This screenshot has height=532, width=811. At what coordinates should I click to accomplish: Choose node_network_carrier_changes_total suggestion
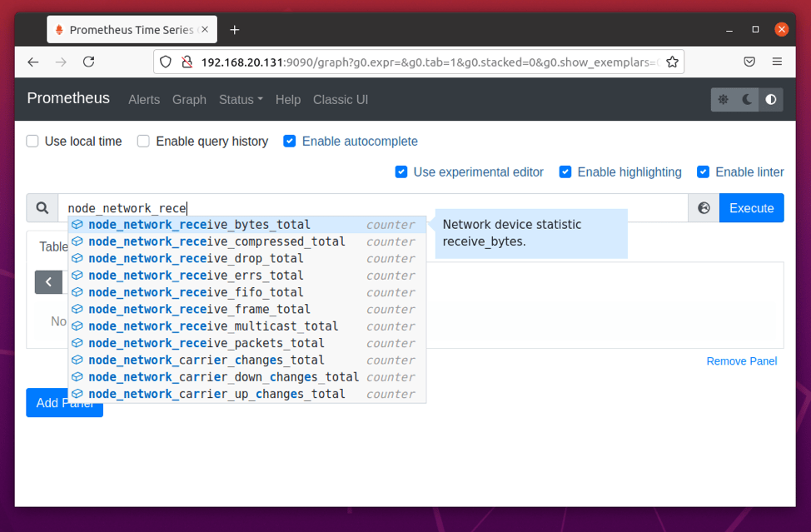pyautogui.click(x=247, y=360)
